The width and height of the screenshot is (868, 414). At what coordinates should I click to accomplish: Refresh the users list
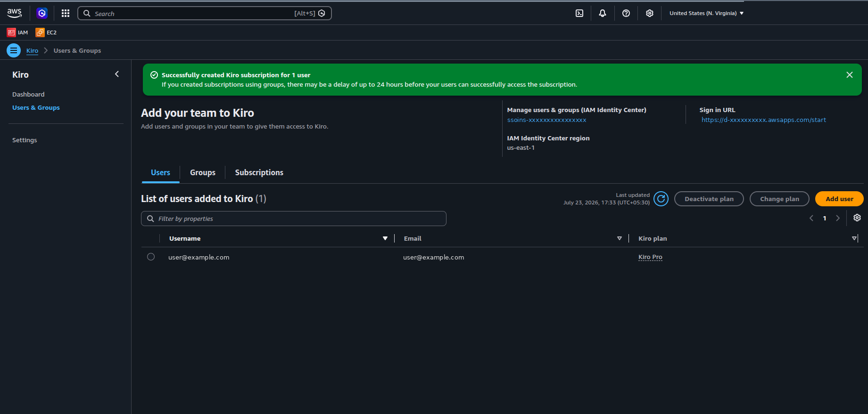pyautogui.click(x=661, y=199)
